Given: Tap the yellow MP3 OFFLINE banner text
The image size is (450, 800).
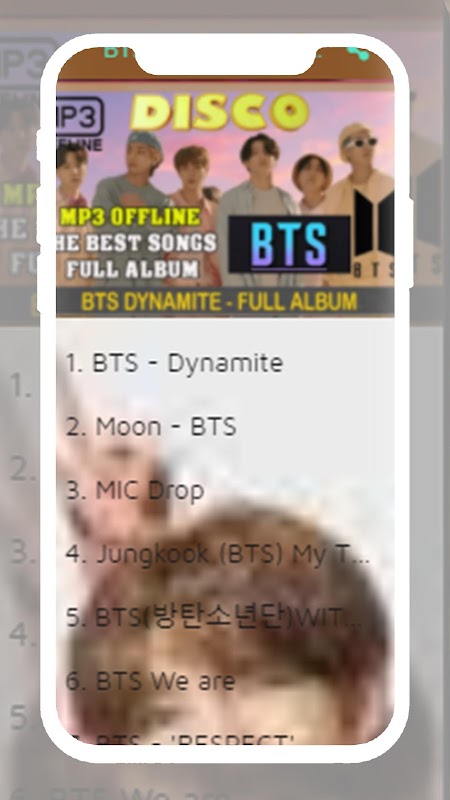Looking at the screenshot, I should point(131,217).
